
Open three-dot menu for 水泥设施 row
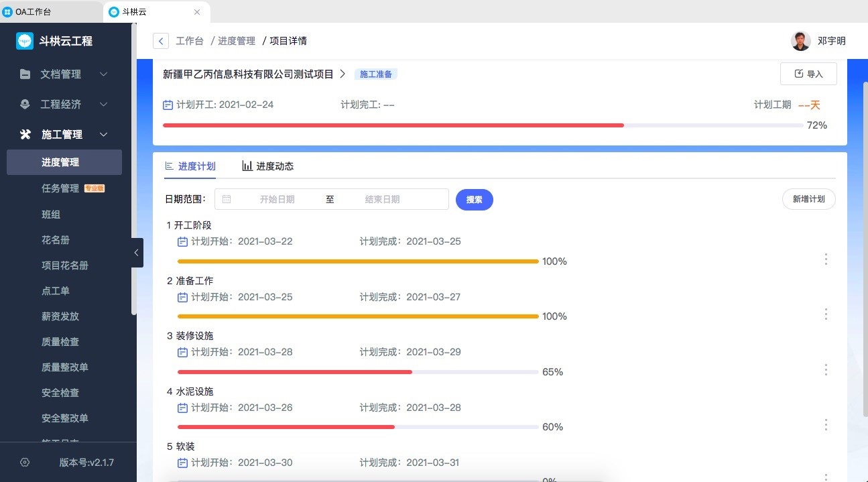826,424
